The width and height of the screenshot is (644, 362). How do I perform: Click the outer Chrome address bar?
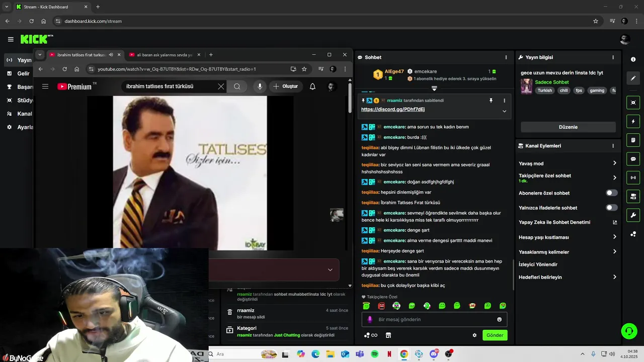(322, 21)
